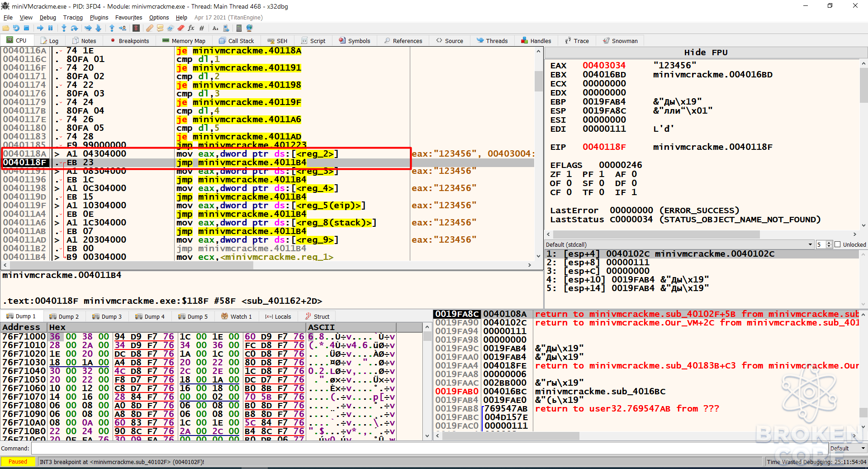The image size is (868, 469).
Task: Open the Calculator toolbar icon
Action: tap(239, 28)
